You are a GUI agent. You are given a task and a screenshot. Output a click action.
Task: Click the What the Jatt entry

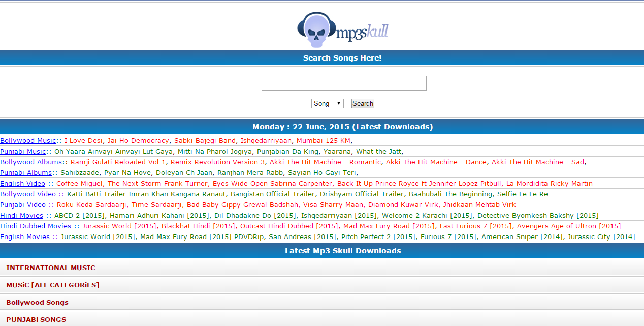[x=379, y=151]
